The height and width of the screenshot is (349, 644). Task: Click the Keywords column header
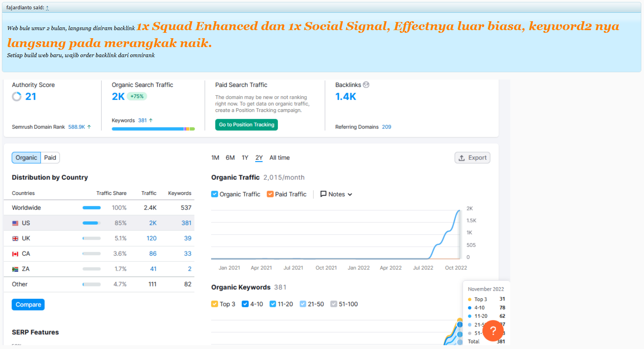coord(180,193)
